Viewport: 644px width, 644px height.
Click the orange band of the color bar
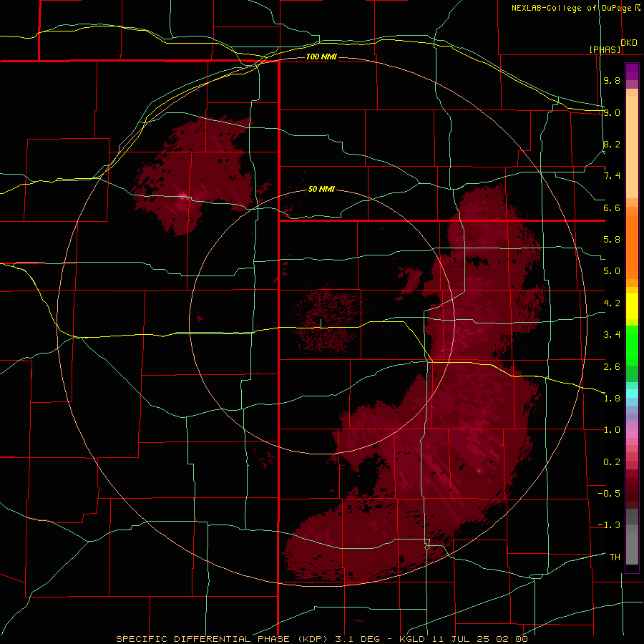(x=632, y=243)
